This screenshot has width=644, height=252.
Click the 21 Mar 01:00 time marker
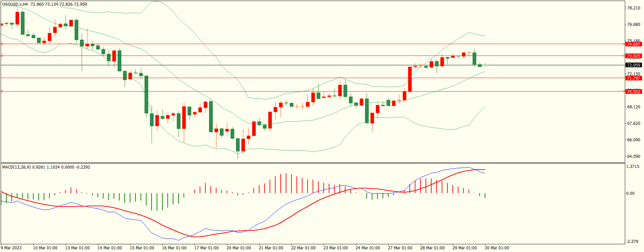coord(271,248)
